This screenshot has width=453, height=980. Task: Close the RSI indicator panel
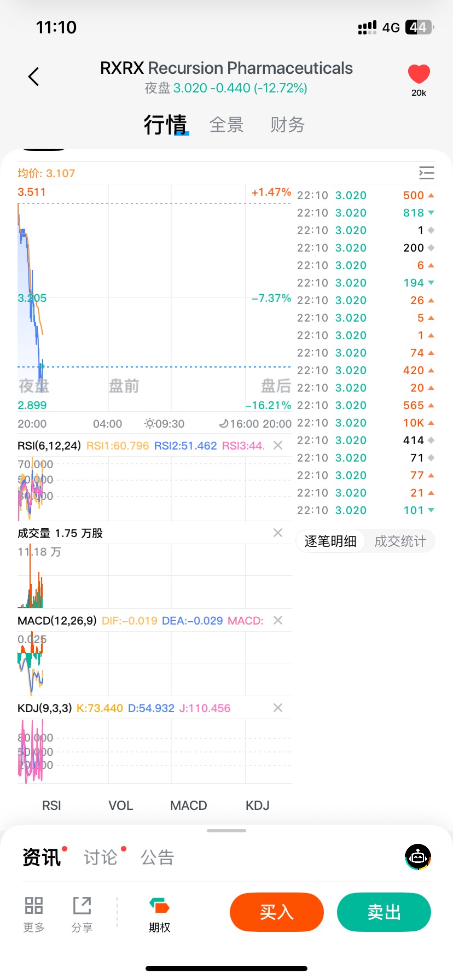[x=278, y=445]
